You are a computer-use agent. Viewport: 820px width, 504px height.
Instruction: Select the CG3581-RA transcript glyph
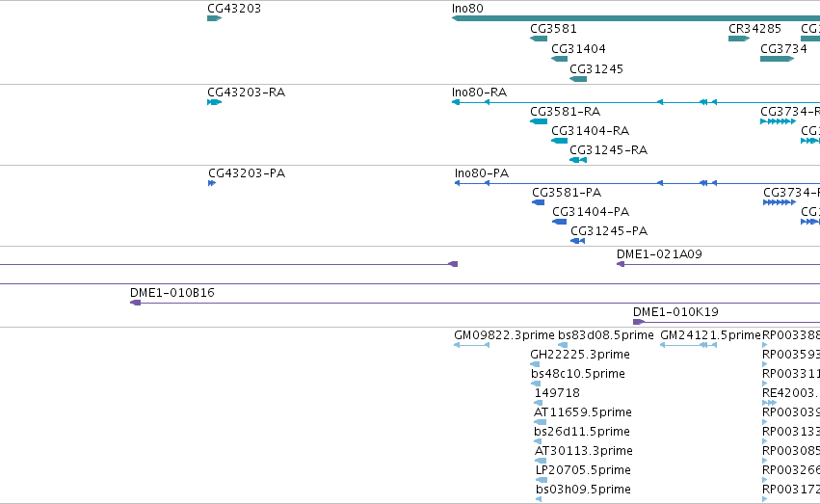click(539, 121)
